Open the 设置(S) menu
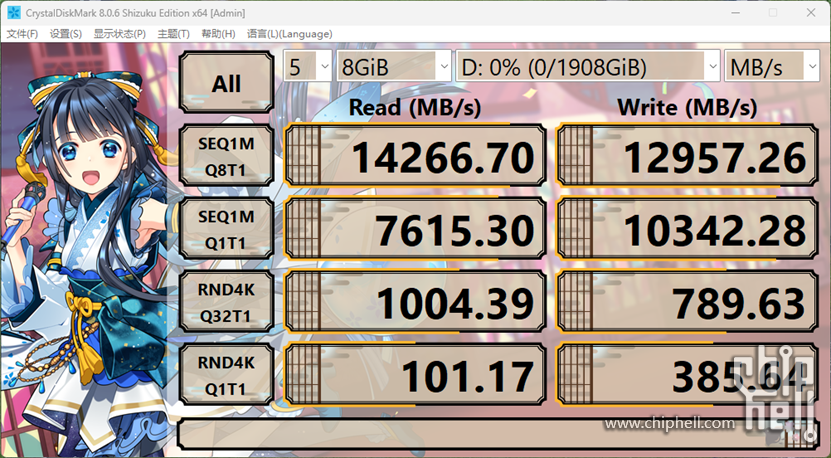Image resolution: width=831 pixels, height=458 pixels. (x=66, y=34)
